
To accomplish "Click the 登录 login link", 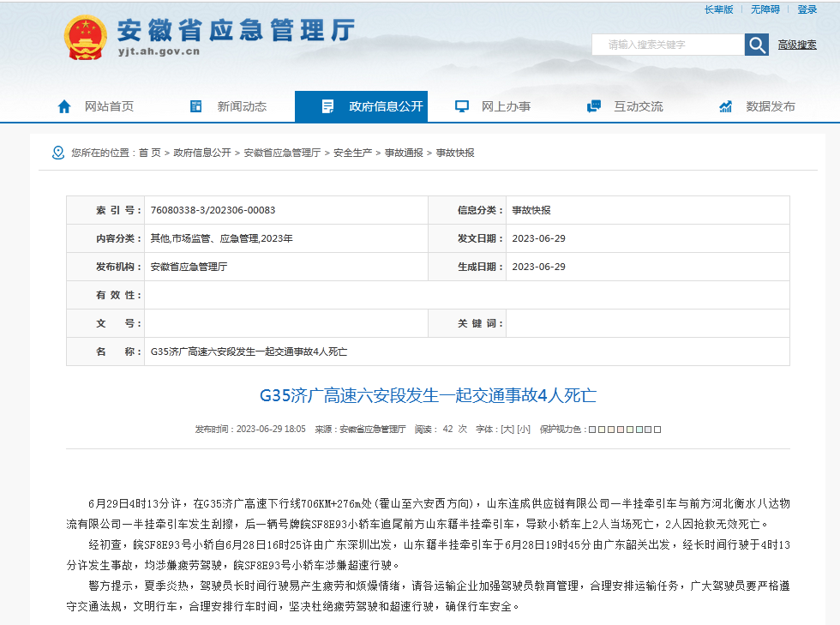I will coord(807,9).
